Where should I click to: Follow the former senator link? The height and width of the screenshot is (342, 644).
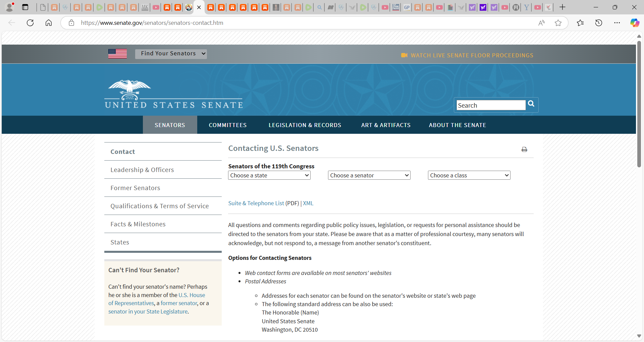pos(179,303)
